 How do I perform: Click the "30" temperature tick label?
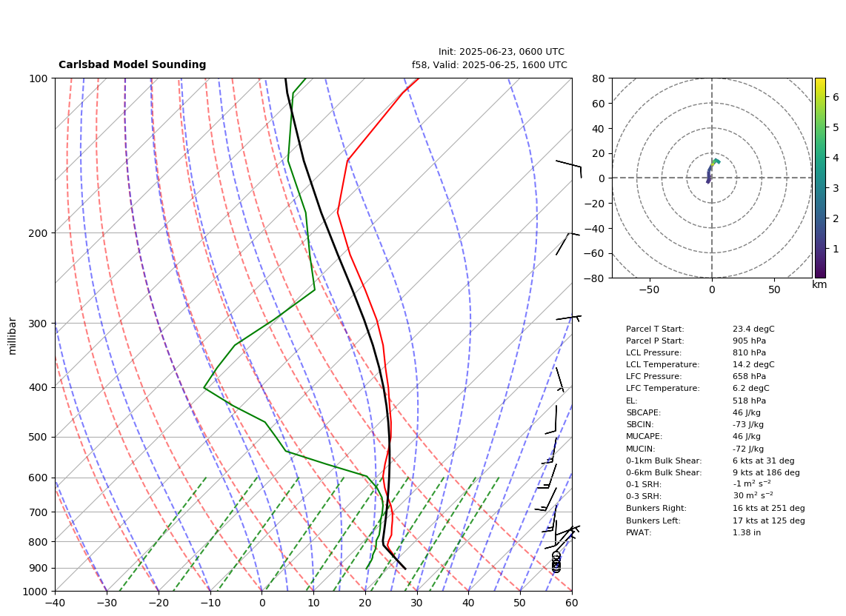tap(416, 603)
